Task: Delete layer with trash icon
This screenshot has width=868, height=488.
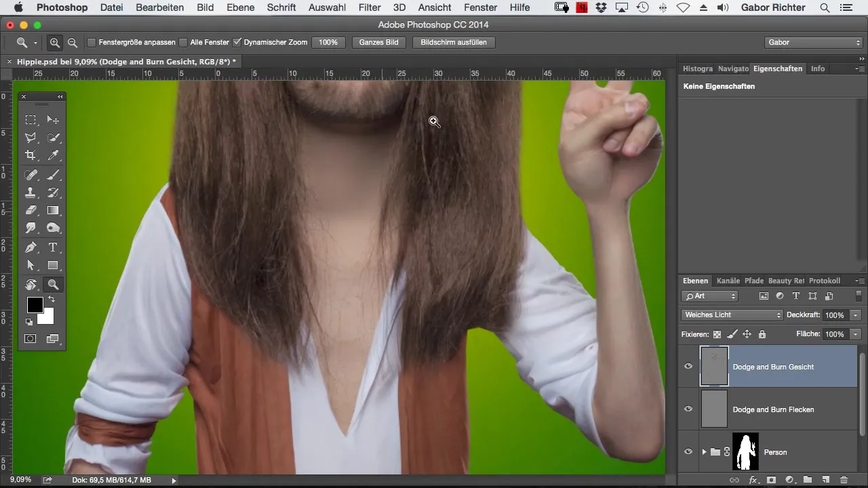Action: pyautogui.click(x=843, y=480)
